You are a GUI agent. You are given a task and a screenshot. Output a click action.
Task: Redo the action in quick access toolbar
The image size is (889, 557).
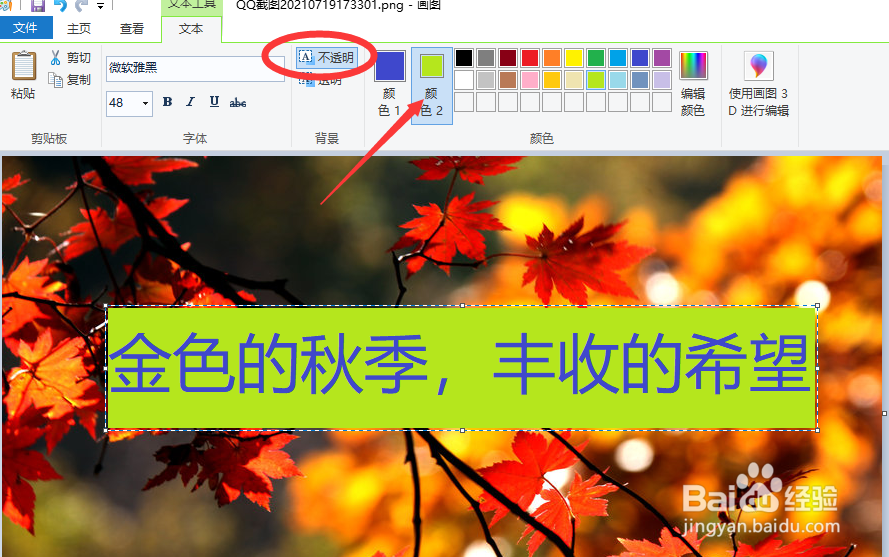tap(82, 6)
